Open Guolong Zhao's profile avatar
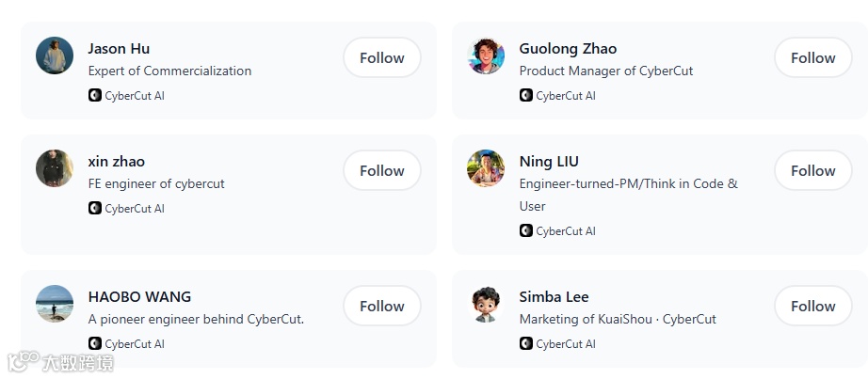 tap(486, 55)
